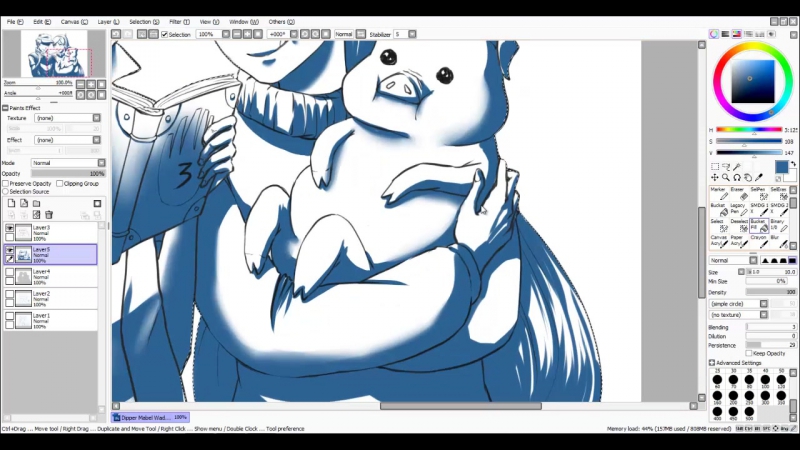The image size is (800, 450).
Task: Toggle the Selection checkbox in toolbar
Action: 164,34
